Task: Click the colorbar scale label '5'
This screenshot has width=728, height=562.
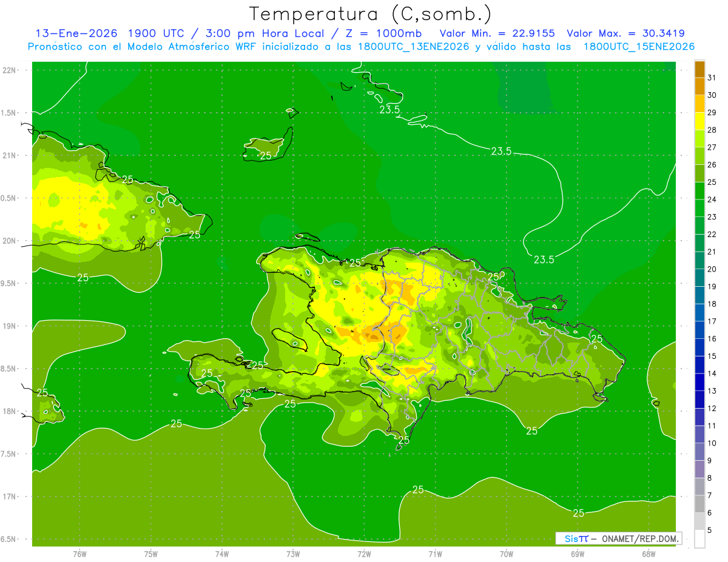Action: point(710,530)
